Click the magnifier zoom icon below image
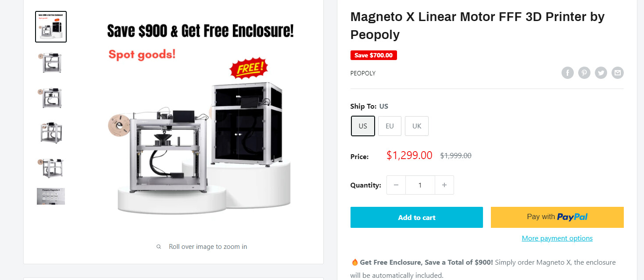This screenshot has height=280, width=644. 159,247
